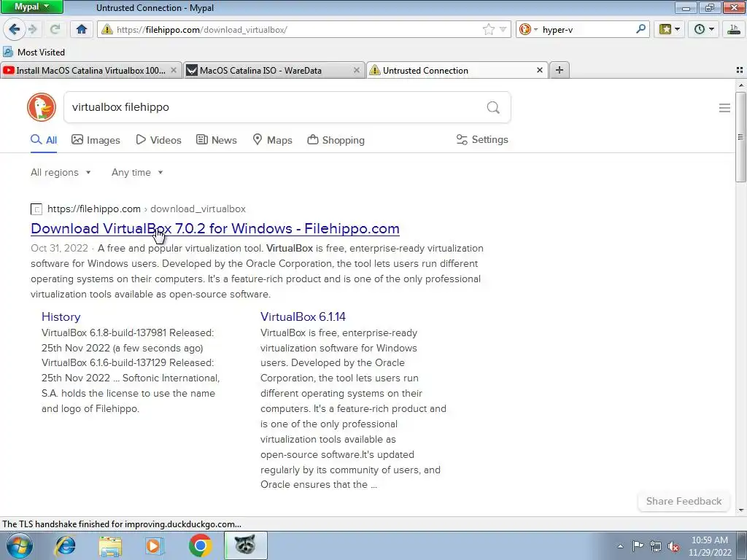Image resolution: width=747 pixels, height=560 pixels.
Task: Reload the page with the refresh icon
Action: 55,29
